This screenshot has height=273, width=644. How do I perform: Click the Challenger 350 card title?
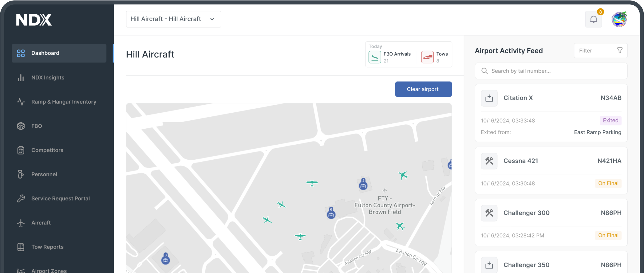tap(526, 265)
